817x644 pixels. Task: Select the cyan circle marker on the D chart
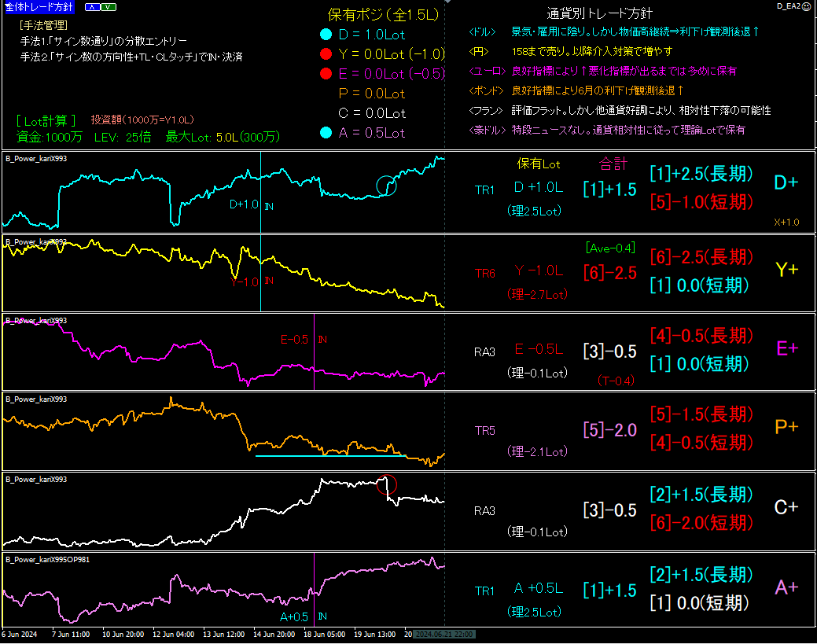pyautogui.click(x=386, y=186)
